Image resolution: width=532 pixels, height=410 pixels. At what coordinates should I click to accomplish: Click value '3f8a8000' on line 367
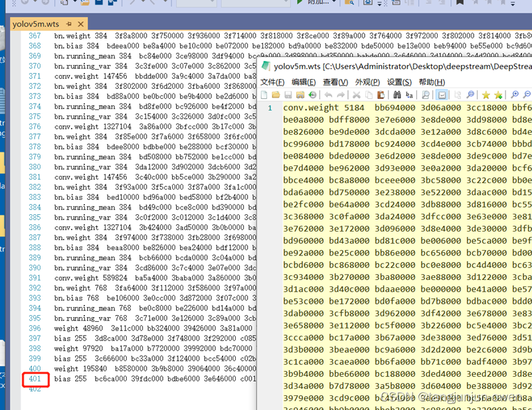[131, 36]
